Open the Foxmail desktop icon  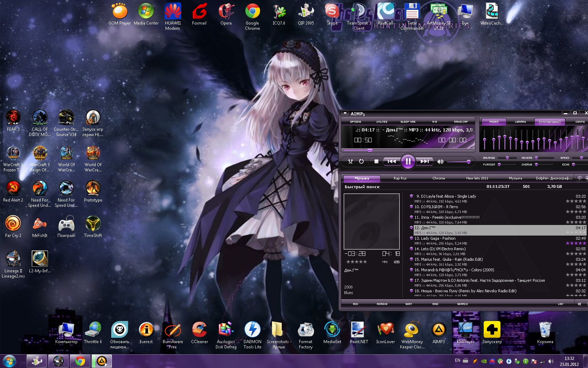point(199,14)
